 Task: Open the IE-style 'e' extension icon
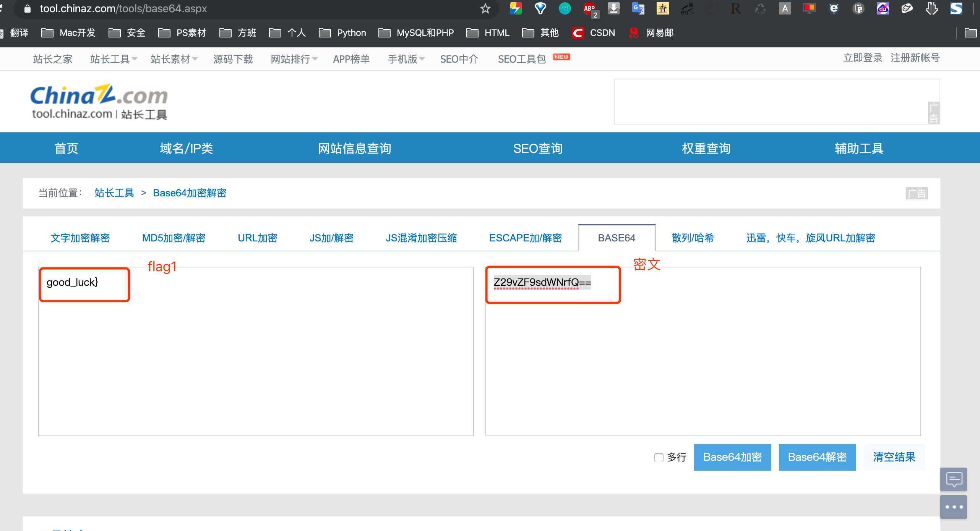coord(834,8)
